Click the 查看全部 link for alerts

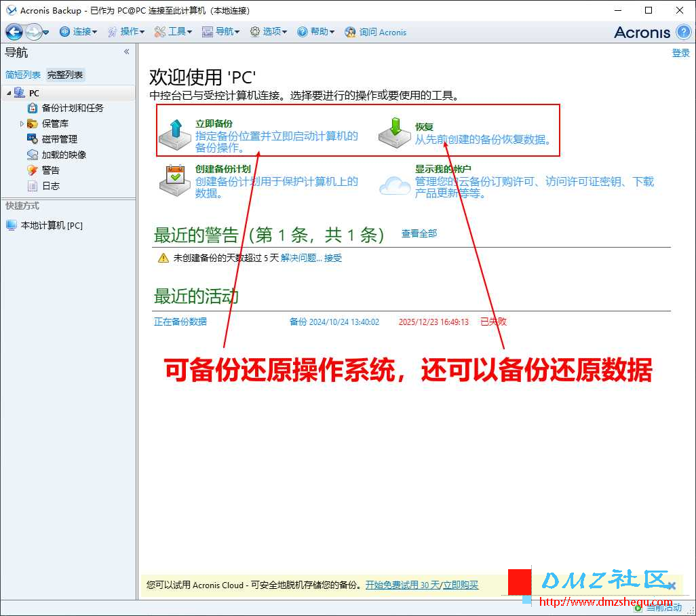click(x=419, y=233)
